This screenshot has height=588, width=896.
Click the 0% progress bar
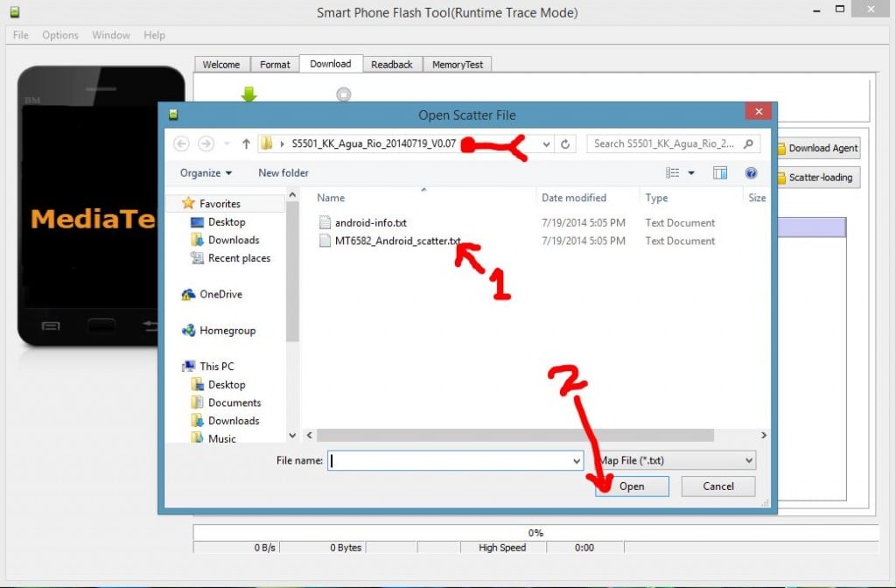coord(535,533)
